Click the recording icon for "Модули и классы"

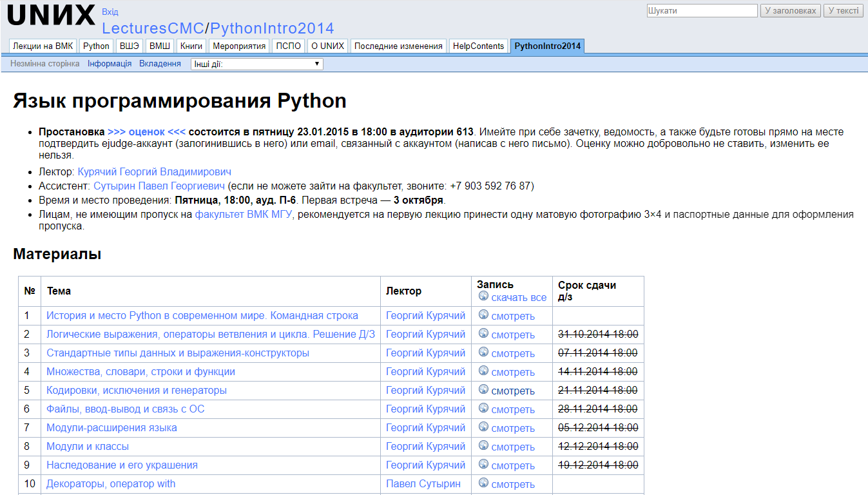483,446
